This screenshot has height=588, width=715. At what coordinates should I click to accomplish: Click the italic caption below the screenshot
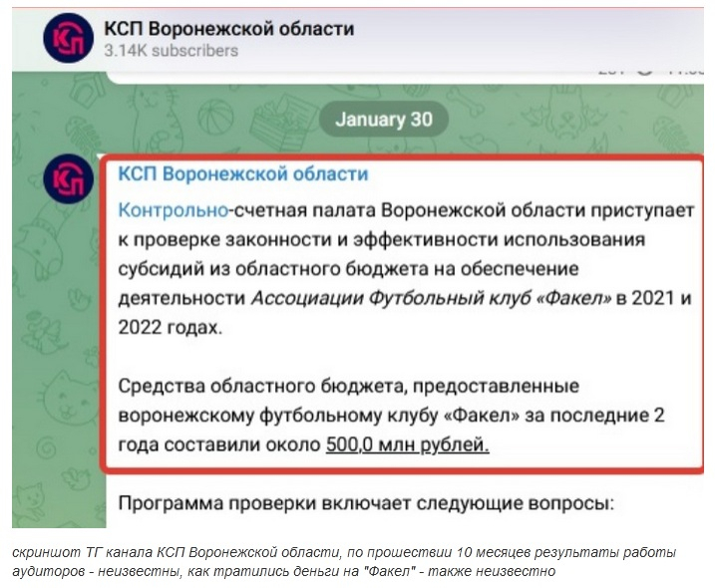click(x=344, y=561)
